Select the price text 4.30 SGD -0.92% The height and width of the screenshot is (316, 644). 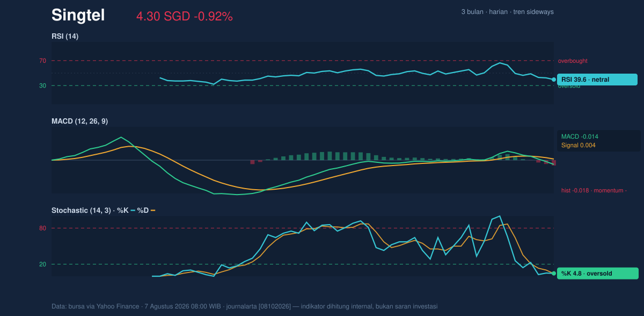tap(185, 17)
